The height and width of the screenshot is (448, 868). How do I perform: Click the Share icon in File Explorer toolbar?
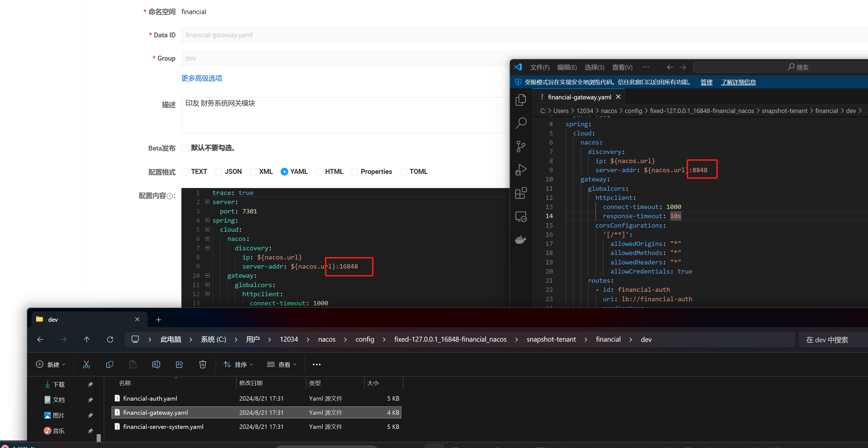(179, 364)
